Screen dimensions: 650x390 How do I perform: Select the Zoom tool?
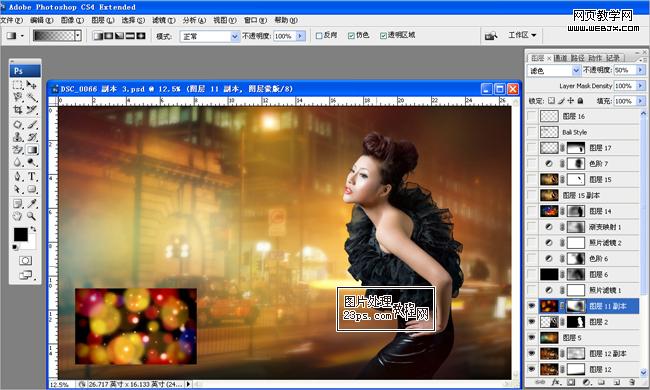(32, 216)
